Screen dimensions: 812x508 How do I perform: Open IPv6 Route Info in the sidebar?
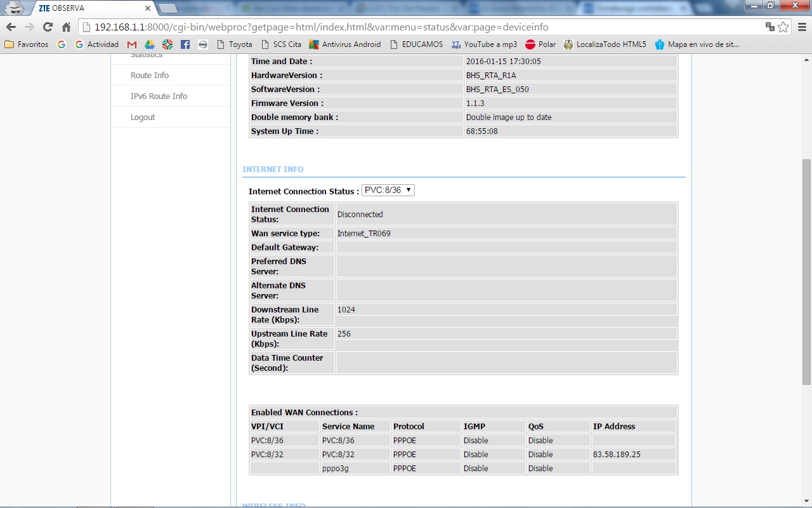[x=159, y=97]
